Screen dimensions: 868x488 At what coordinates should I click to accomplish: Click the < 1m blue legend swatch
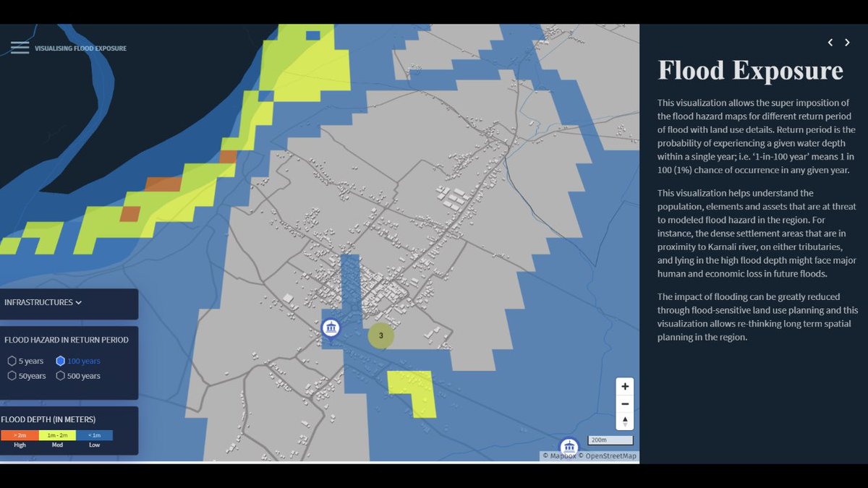pyautogui.click(x=94, y=435)
